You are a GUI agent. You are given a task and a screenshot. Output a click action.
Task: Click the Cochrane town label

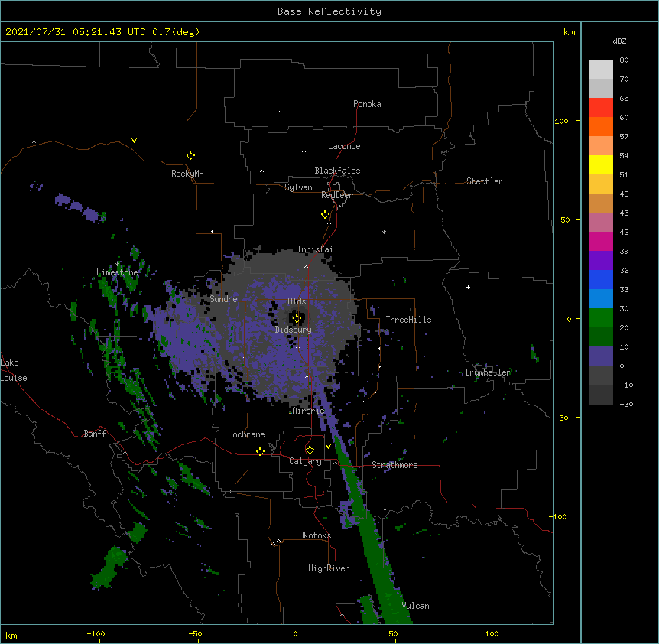(246, 434)
